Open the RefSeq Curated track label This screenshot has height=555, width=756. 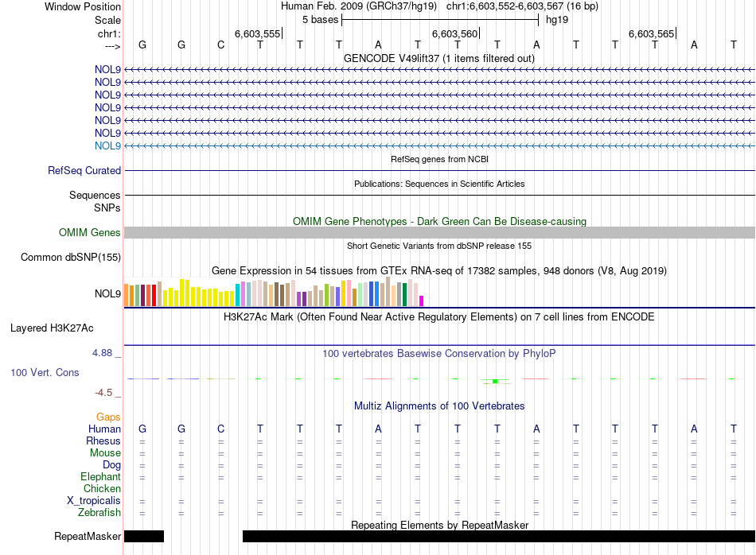[x=84, y=170]
